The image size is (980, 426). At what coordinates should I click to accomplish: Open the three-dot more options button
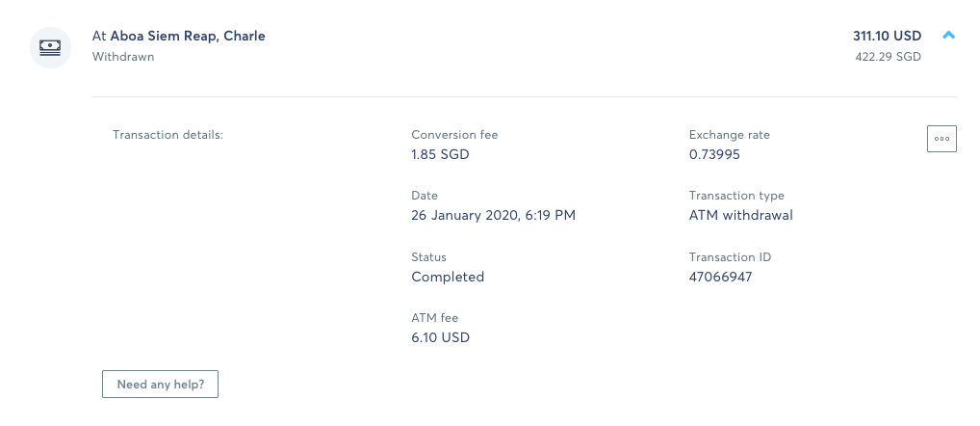click(941, 139)
